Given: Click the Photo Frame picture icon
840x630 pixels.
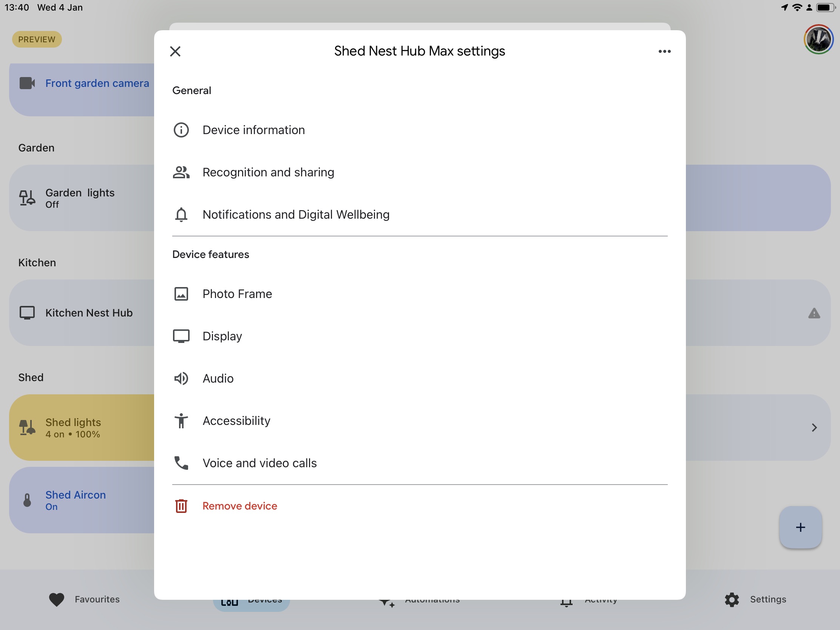Looking at the screenshot, I should tap(181, 294).
